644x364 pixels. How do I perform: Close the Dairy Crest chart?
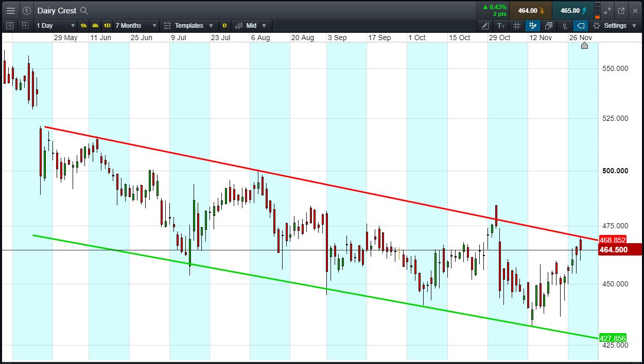point(635,10)
